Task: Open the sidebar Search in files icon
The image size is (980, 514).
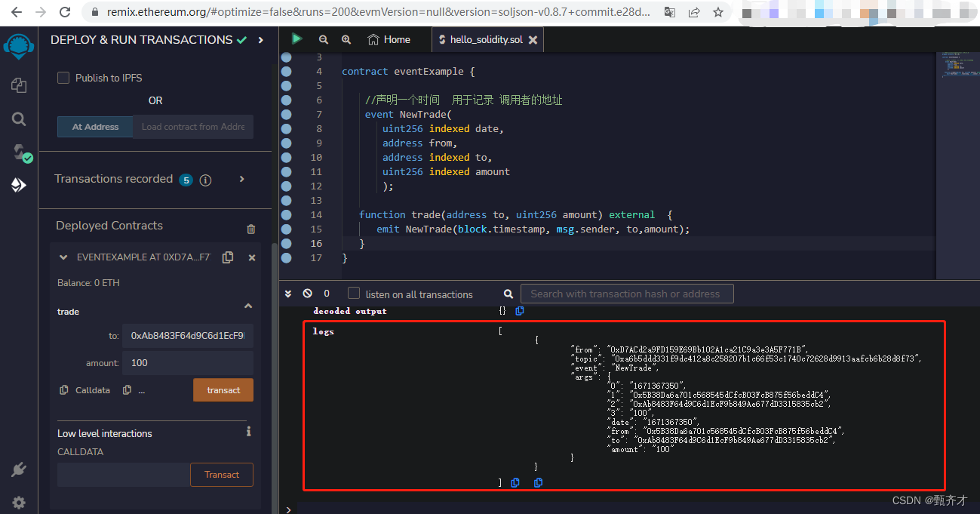Action: coord(19,118)
